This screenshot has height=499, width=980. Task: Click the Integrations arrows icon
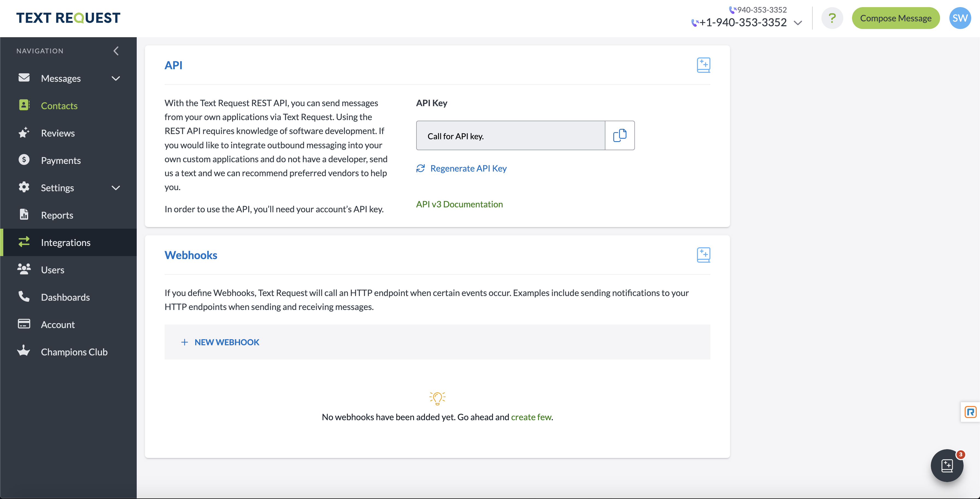24,242
